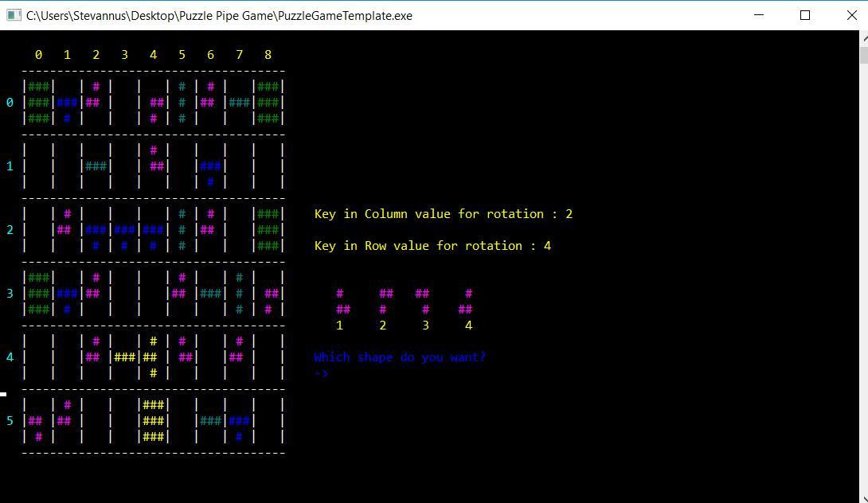Image resolution: width=868 pixels, height=503 pixels.
Task: Click the magenta elbow in row 3, column 8
Action: 272,301
